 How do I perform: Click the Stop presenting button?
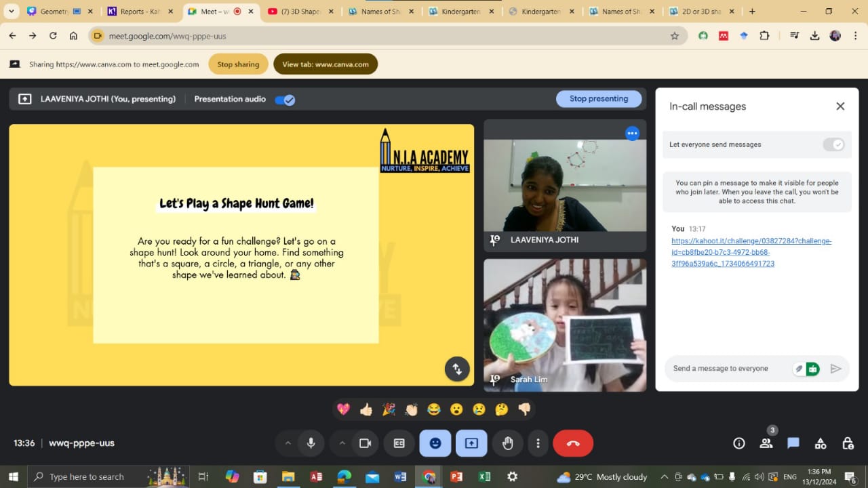coord(598,99)
